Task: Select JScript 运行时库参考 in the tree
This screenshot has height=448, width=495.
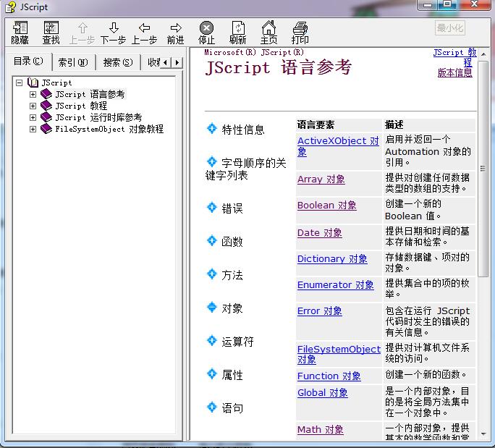Action: click(98, 117)
